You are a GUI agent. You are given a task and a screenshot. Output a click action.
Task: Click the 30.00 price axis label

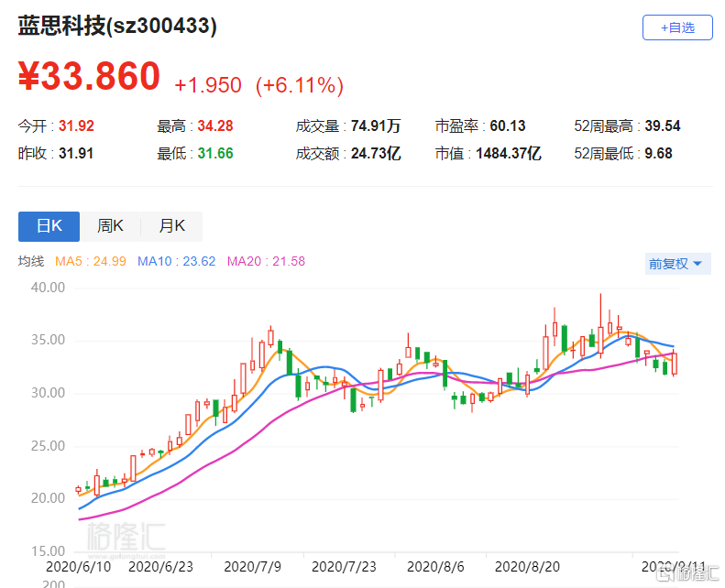[x=48, y=393]
